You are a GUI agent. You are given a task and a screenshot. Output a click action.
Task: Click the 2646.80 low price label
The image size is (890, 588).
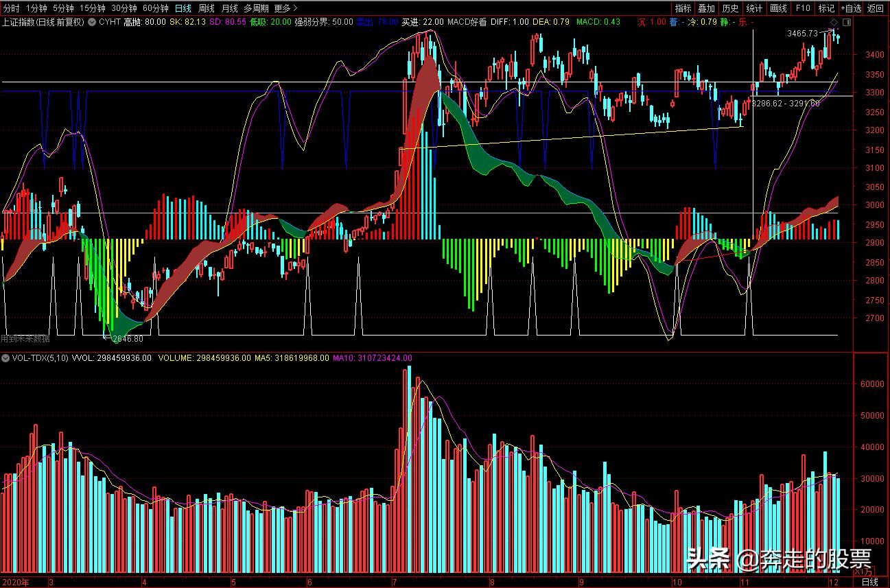(128, 338)
